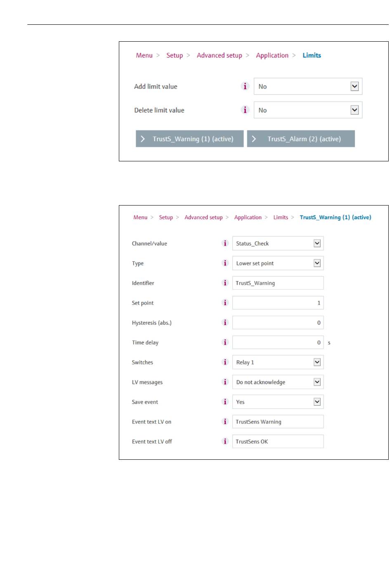Go to Advanced setup in lower breadcrumb
Viewport: 392px width, 565px height.
pyautogui.click(x=203, y=217)
